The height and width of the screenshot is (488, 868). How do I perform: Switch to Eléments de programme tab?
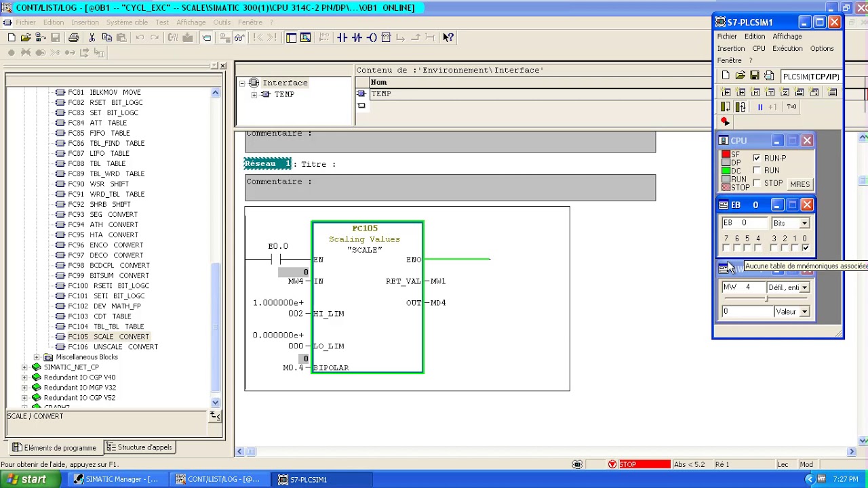pos(54,447)
